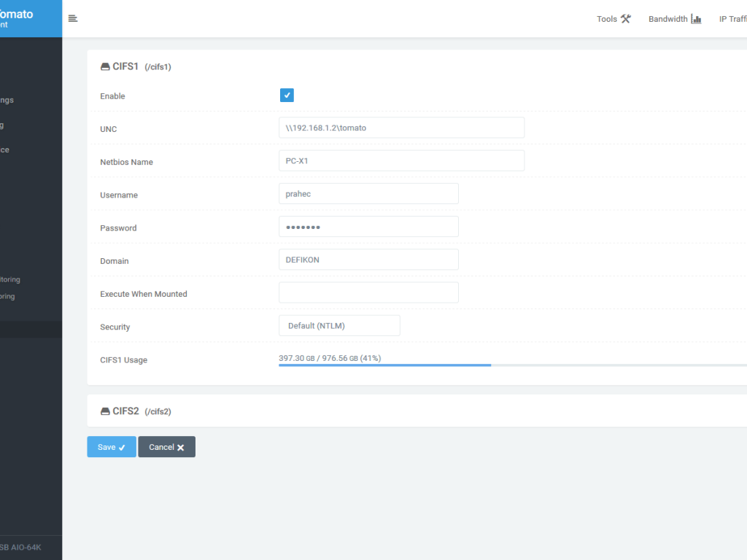Uncheck the CIFS1 Enable checkbox

tap(287, 96)
